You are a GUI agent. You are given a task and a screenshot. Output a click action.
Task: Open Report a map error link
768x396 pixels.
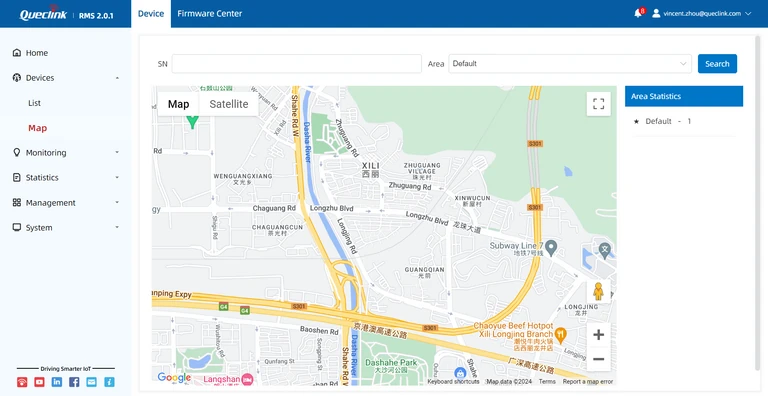tap(588, 381)
